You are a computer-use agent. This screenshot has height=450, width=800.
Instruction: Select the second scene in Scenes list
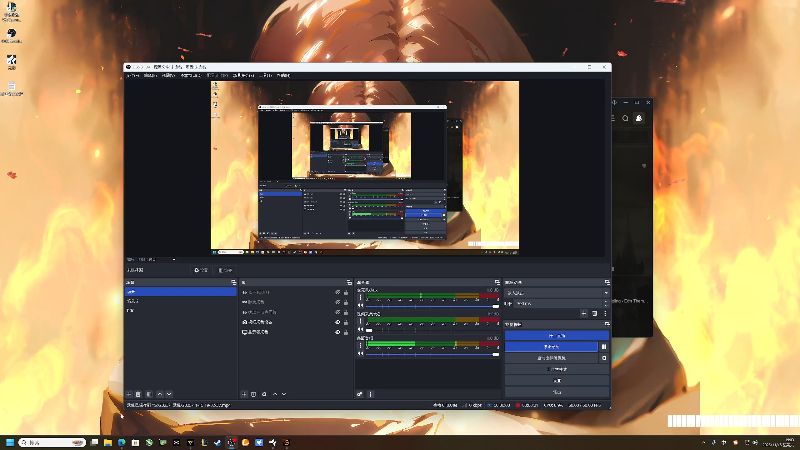click(181, 301)
